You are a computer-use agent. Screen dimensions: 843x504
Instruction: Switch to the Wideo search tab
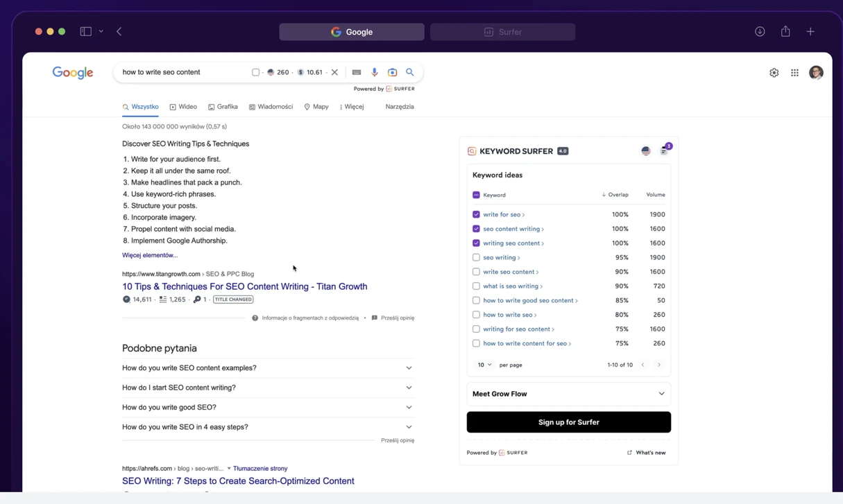pyautogui.click(x=183, y=107)
